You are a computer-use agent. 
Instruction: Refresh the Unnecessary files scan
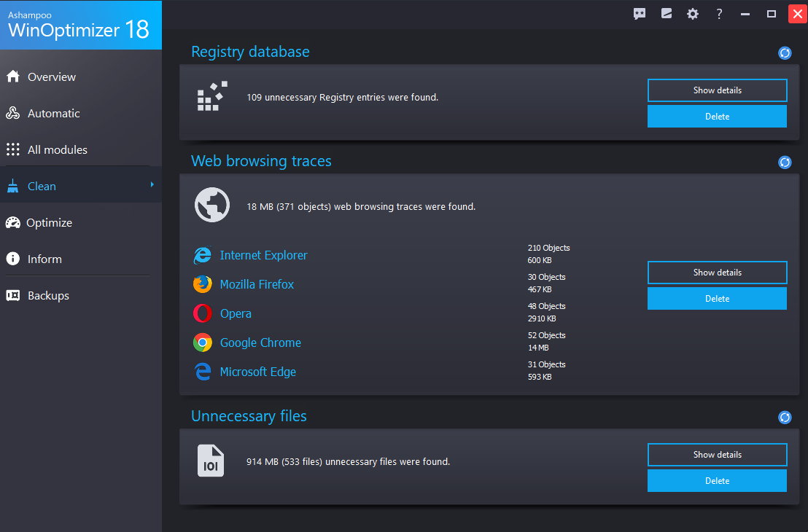785,417
